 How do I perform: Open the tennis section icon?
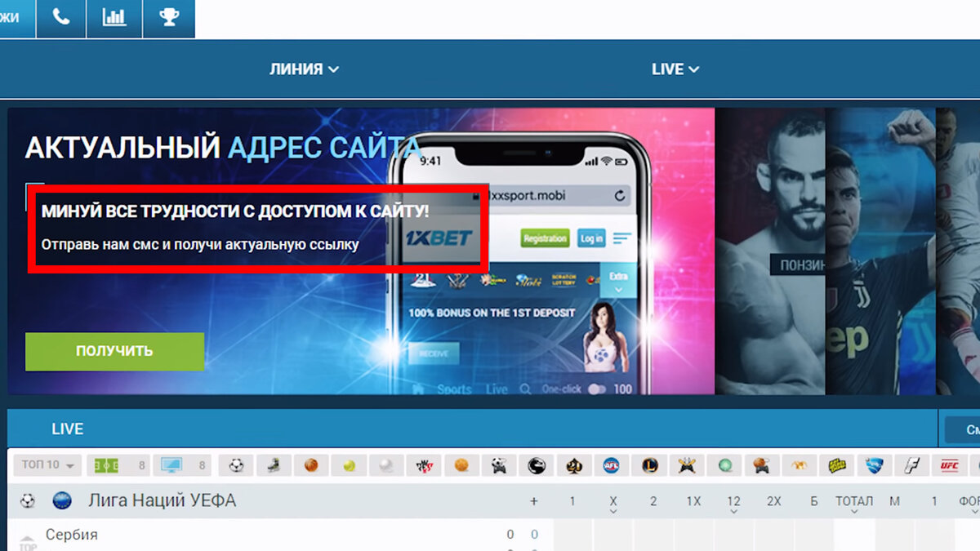click(x=347, y=464)
